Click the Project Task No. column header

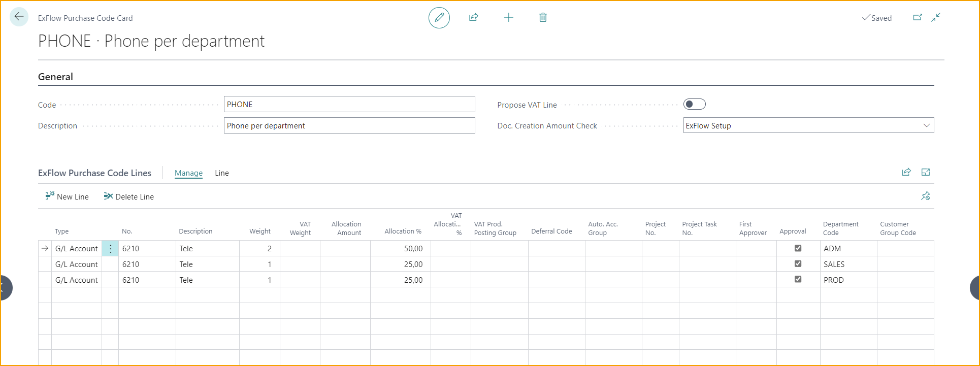coord(700,228)
